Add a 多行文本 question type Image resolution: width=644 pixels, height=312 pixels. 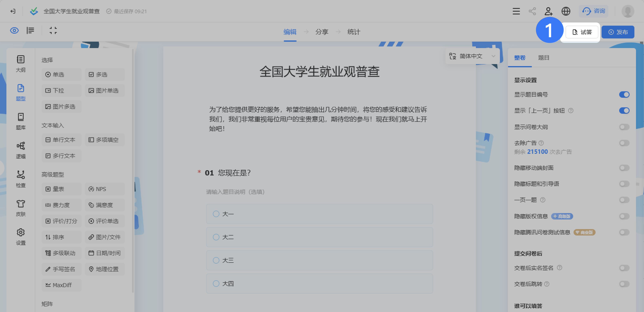click(x=61, y=156)
